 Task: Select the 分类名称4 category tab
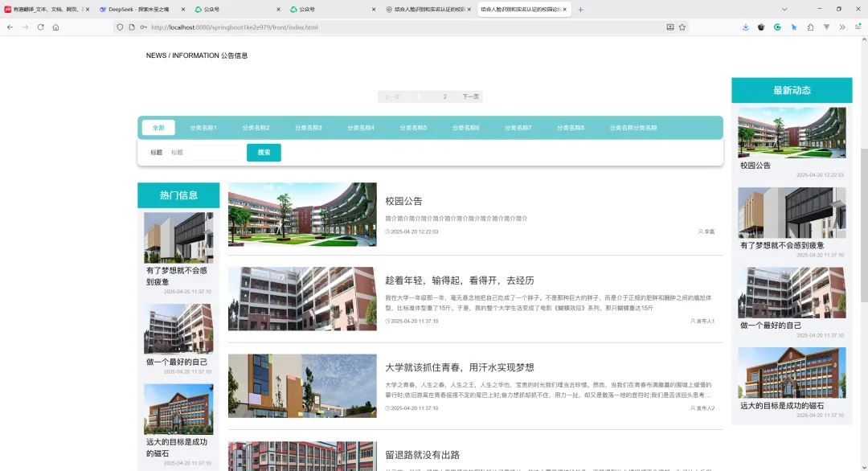[x=361, y=128]
